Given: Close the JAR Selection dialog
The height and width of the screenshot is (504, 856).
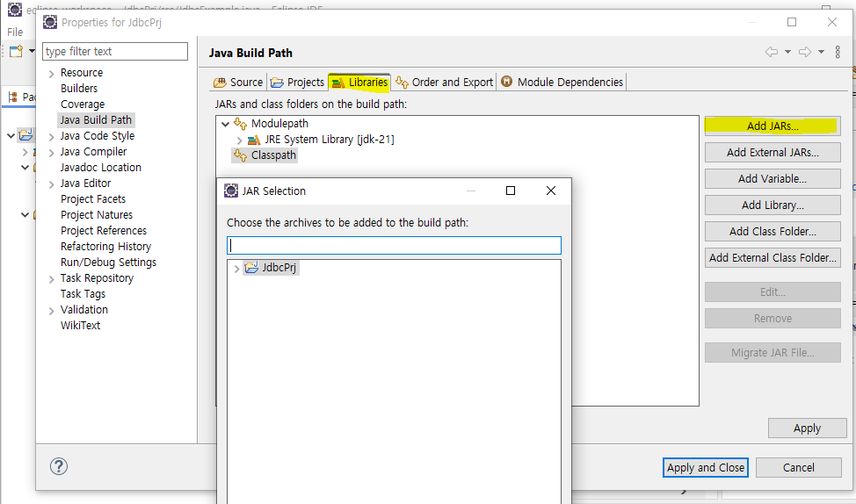Looking at the screenshot, I should (x=551, y=191).
